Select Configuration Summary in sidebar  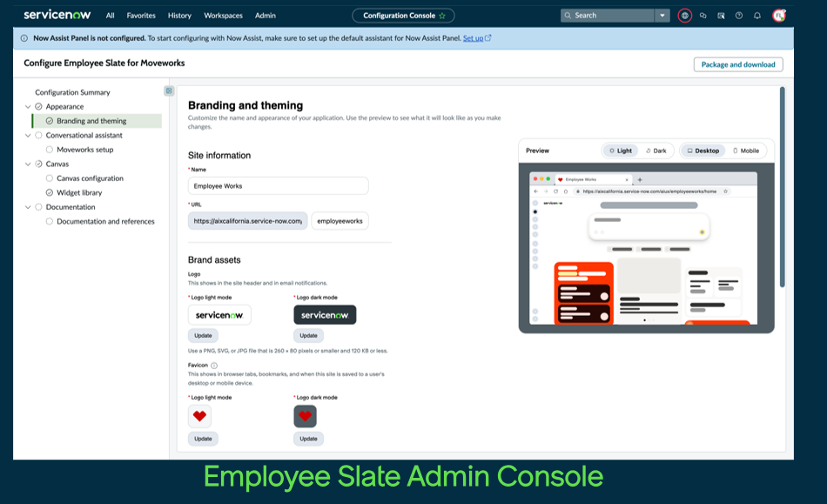pyautogui.click(x=73, y=92)
